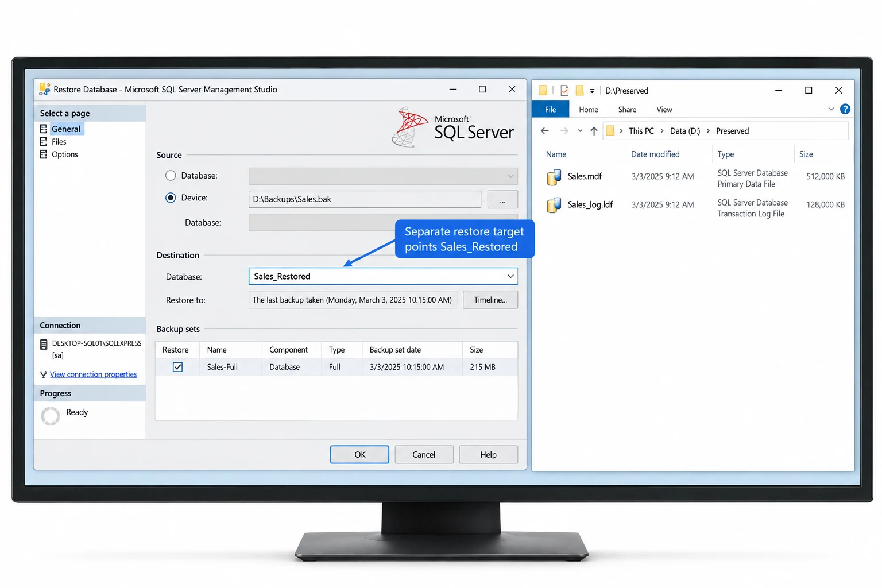Sort Explorer files by Date modified
Image resolution: width=882 pixels, height=588 pixels.
[x=655, y=154]
